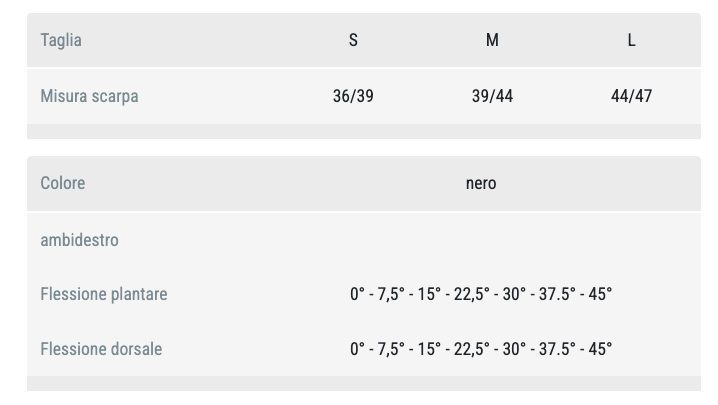Viewport: 718px width, 405px height.
Task: Click shoe size value 36/39
Action: click(353, 97)
